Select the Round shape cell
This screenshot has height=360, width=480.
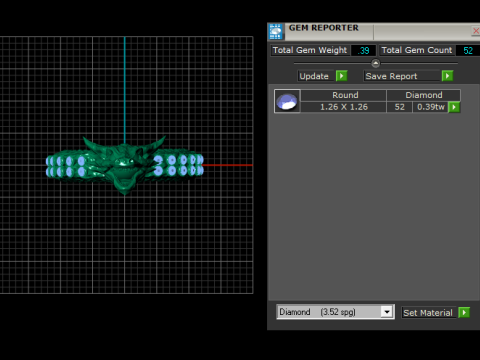[x=344, y=95]
